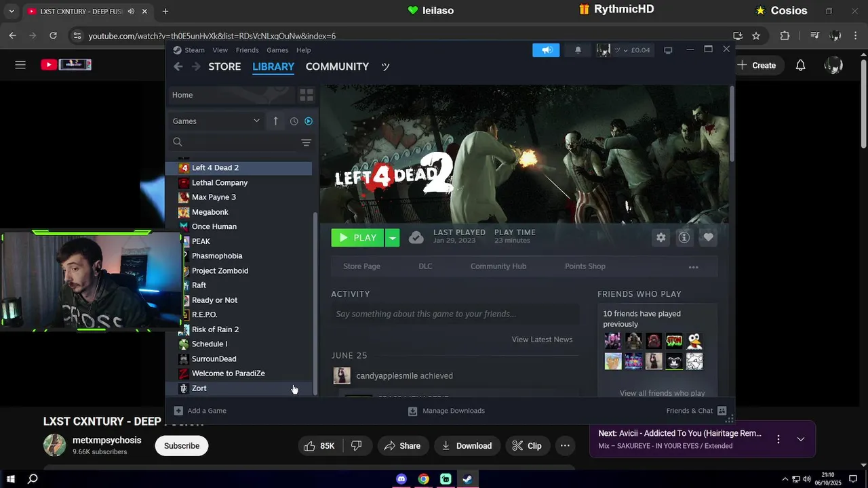The width and height of the screenshot is (868, 488).
Task: Switch to the COMMUNITY tab
Action: (x=337, y=66)
